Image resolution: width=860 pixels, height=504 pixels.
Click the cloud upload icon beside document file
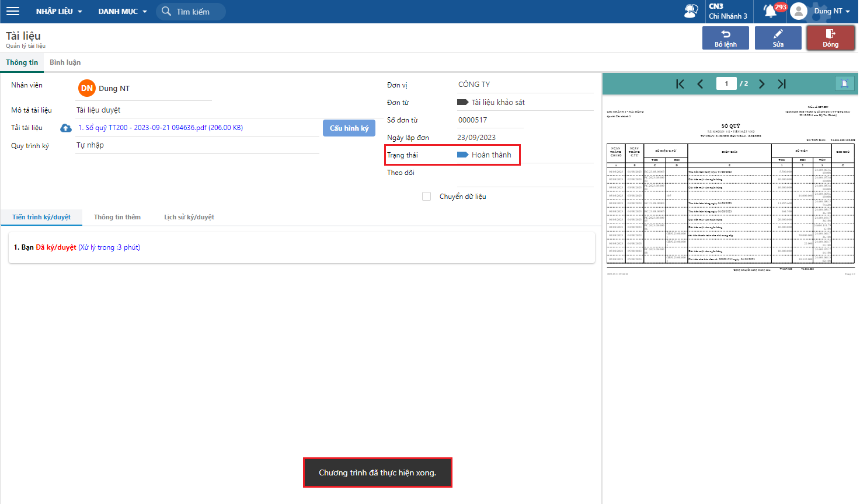pos(66,128)
